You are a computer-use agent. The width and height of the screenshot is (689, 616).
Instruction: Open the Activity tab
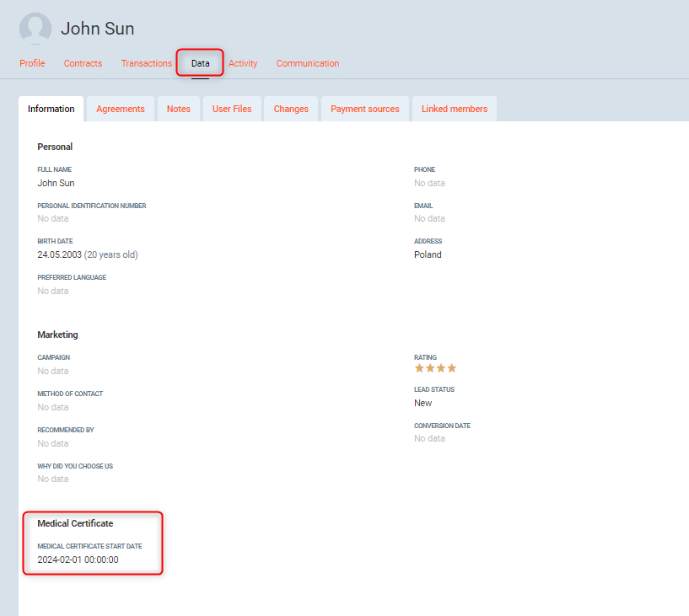pyautogui.click(x=243, y=63)
